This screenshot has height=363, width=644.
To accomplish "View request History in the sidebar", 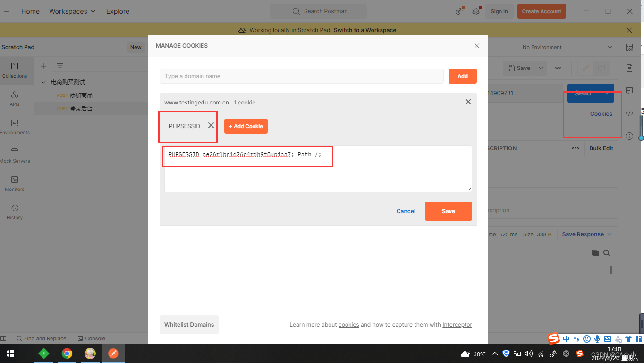I will point(14,212).
